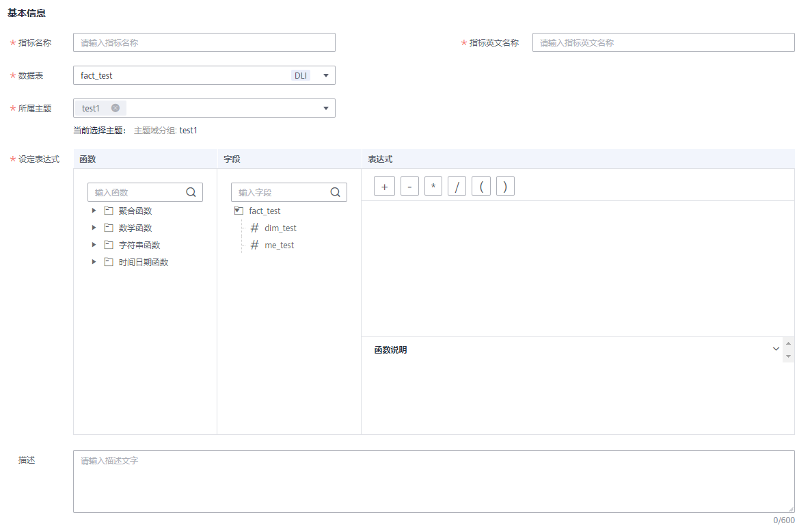Viewport: 812px width, 530px height.
Task: Expand the 字符串函数 tree node
Action: [x=94, y=245]
